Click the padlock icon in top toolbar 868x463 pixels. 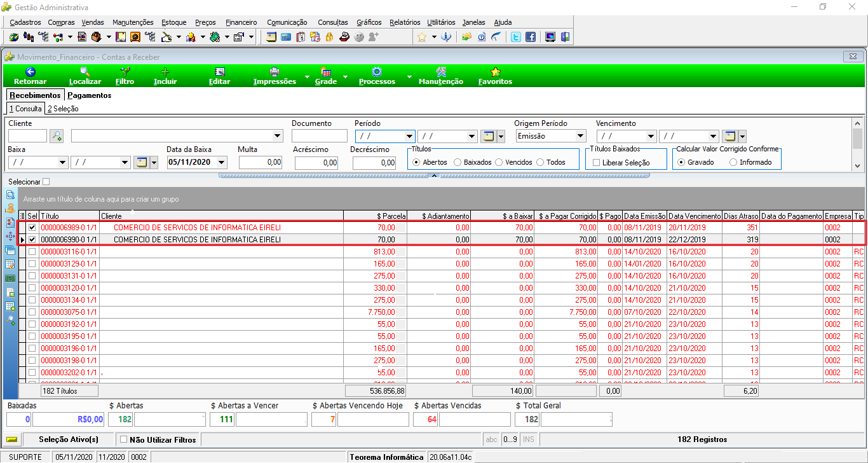(x=329, y=37)
